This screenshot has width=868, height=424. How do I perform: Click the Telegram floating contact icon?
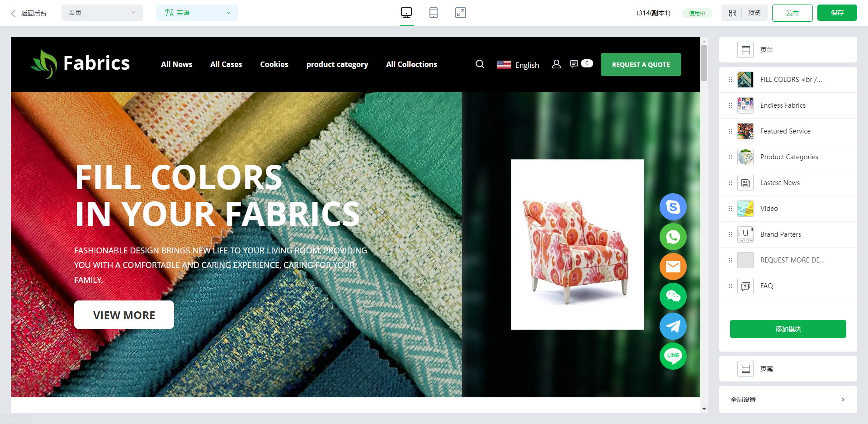673,326
